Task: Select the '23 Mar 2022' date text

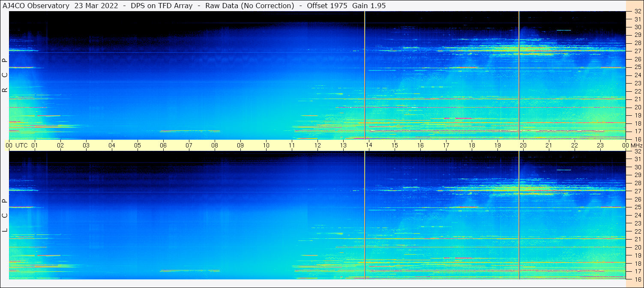Action: point(96,6)
